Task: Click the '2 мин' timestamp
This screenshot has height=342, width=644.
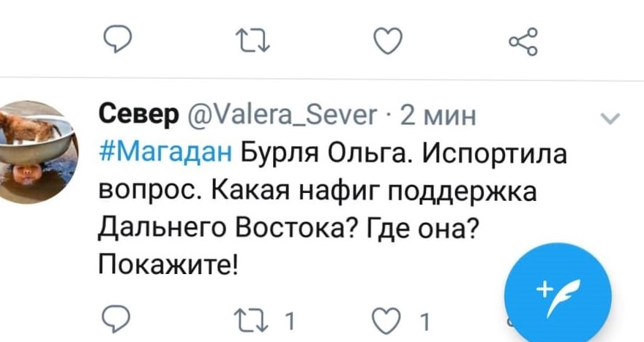Action: (x=439, y=115)
